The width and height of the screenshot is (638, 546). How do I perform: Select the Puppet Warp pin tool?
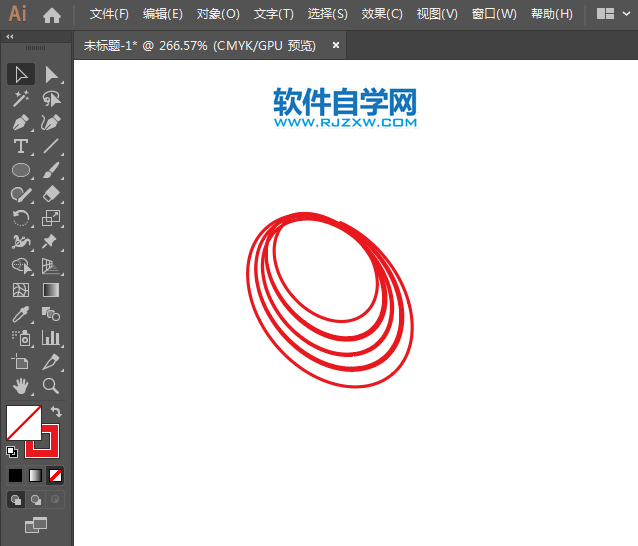(51, 242)
